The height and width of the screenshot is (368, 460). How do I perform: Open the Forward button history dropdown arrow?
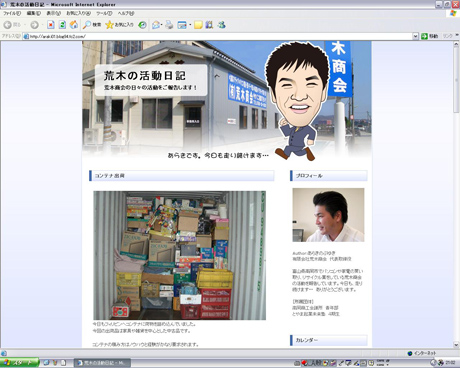[x=42, y=25]
